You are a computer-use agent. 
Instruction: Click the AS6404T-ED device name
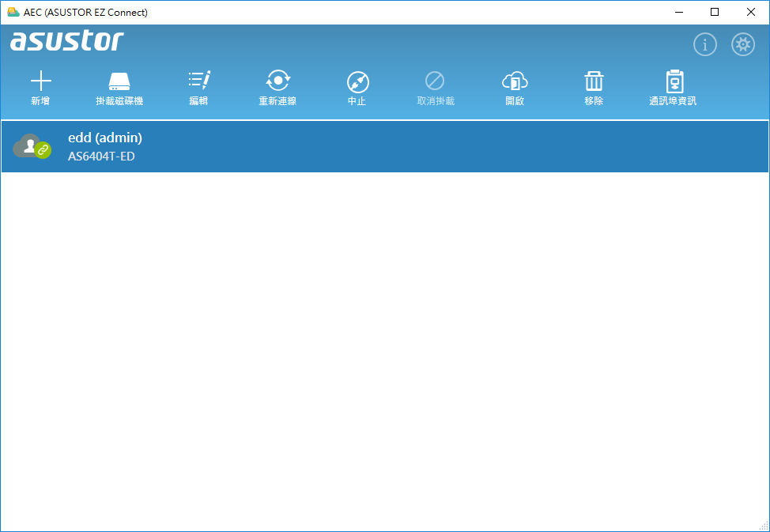click(101, 157)
